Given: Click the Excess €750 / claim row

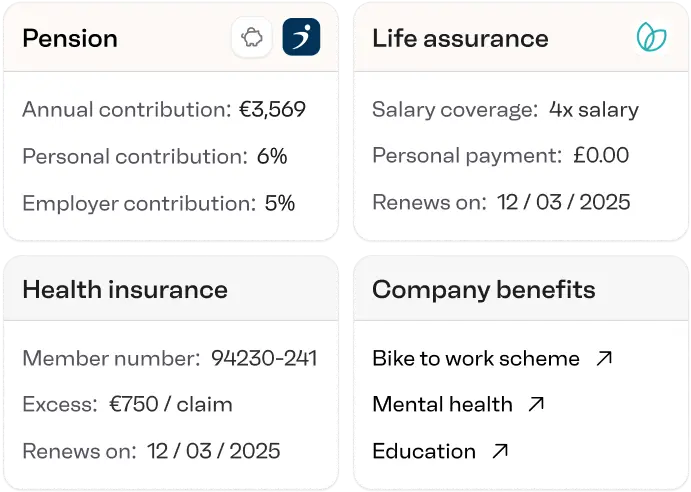Looking at the screenshot, I should (x=127, y=404).
